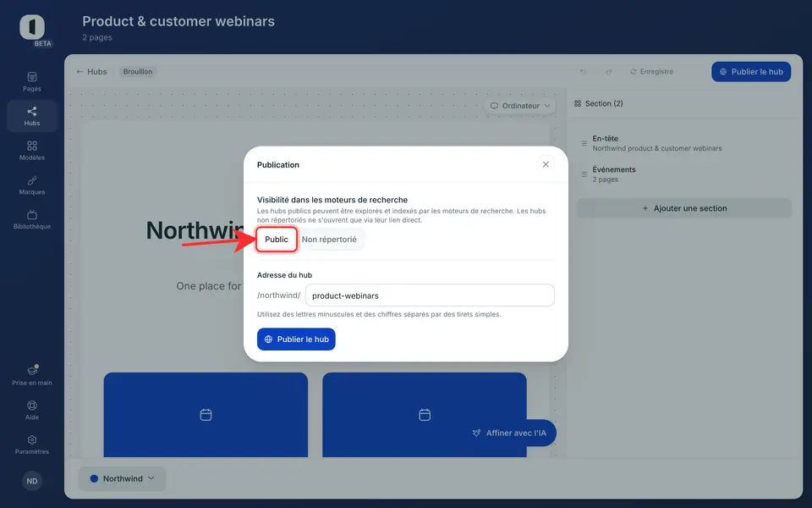This screenshot has width=812, height=508.
Task: Click Ajouter une section button
Action: (684, 208)
